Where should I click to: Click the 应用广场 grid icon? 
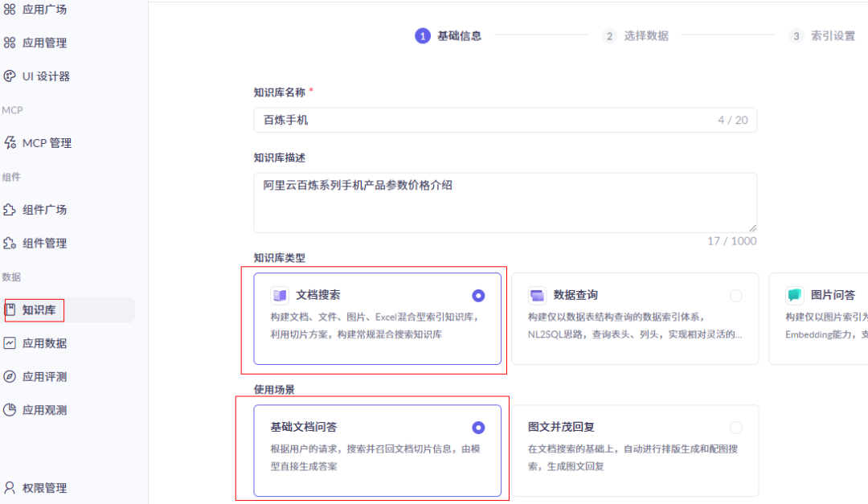tap(10, 9)
